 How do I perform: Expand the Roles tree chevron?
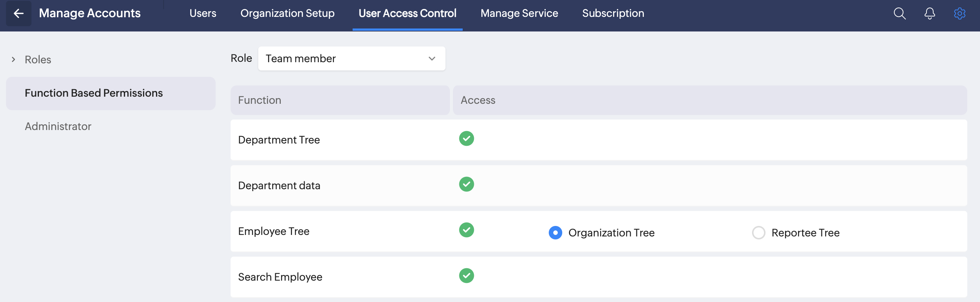tap(13, 60)
